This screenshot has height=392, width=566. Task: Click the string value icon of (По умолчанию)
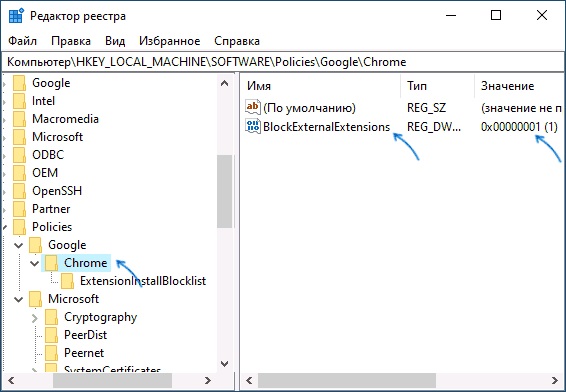click(x=253, y=107)
